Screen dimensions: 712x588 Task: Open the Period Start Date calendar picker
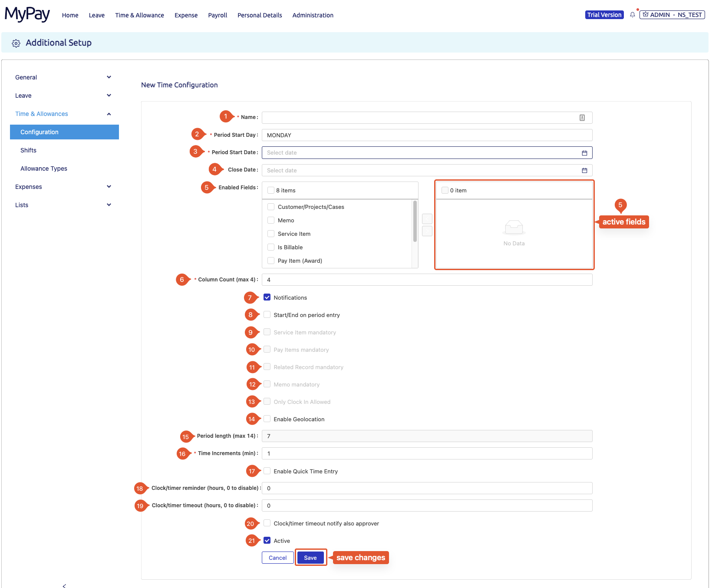(584, 152)
